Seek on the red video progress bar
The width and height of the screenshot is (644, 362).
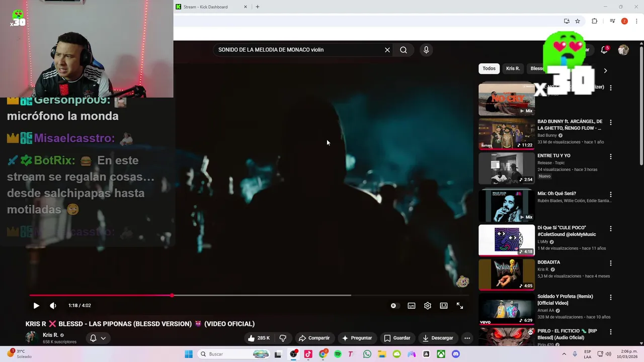(x=249, y=295)
